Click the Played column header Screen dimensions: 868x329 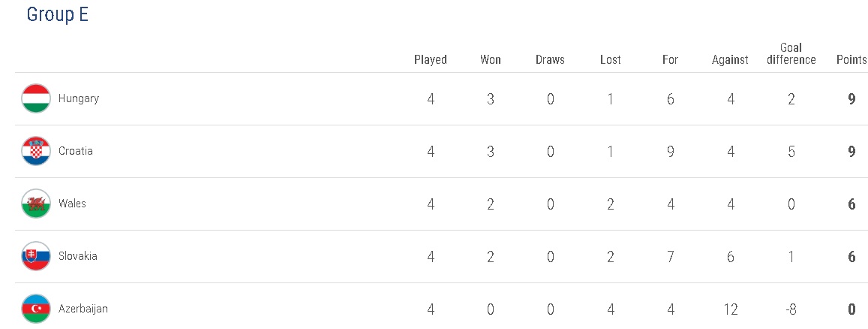pyautogui.click(x=431, y=60)
